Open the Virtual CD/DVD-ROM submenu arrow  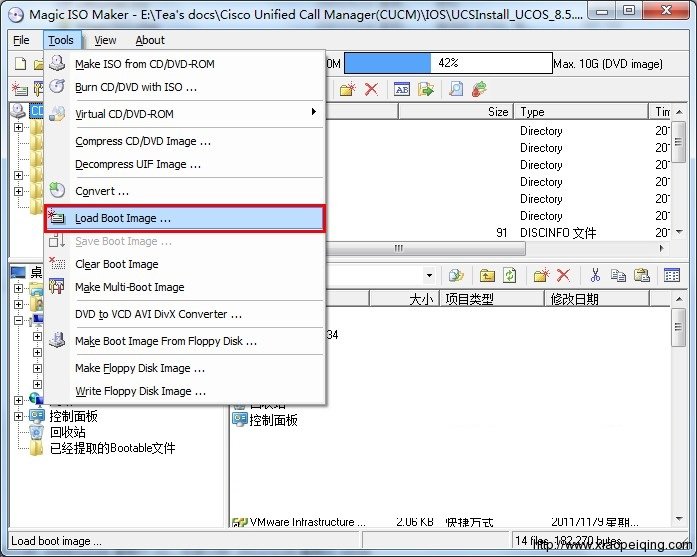[x=314, y=112]
